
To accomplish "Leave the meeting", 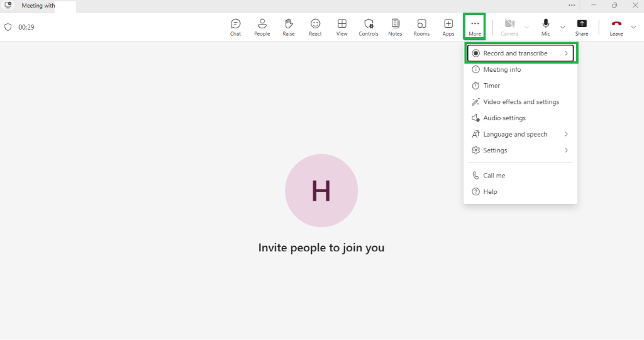I will point(616,28).
